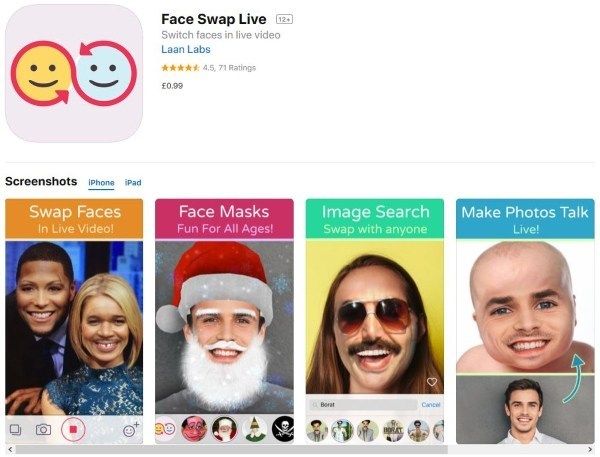The height and width of the screenshot is (457, 600).
Task: Open the Swap Faces screenshot
Action: tap(74, 321)
